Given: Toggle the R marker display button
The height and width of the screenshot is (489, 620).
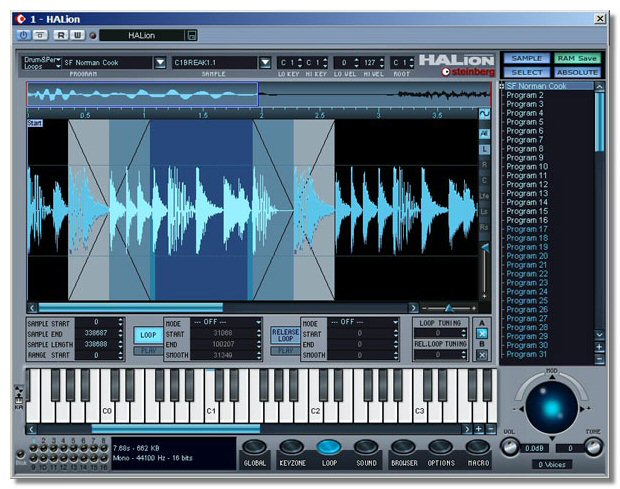Looking at the screenshot, I should pos(484,165).
